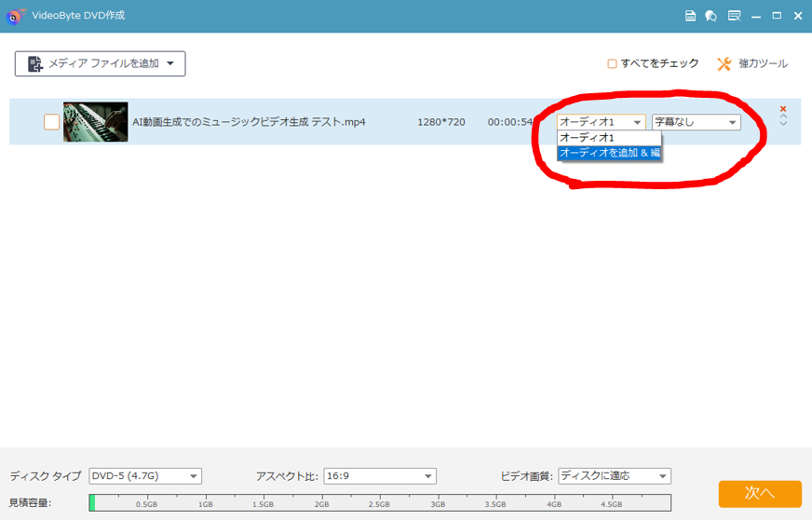Open the feedback chat bubble icon
The width and height of the screenshot is (812, 520).
click(711, 16)
